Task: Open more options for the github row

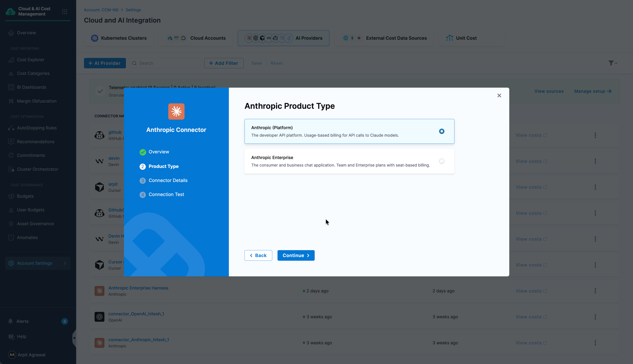Action: pyautogui.click(x=595, y=135)
